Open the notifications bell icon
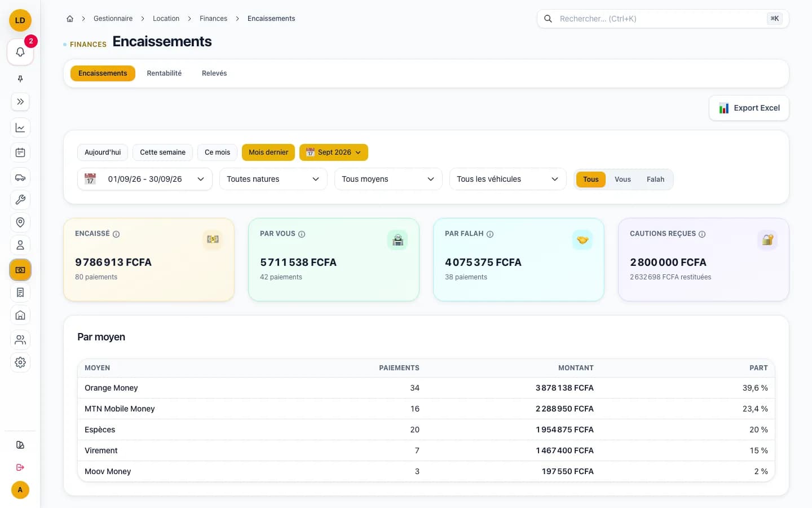The width and height of the screenshot is (812, 508). tap(20, 52)
